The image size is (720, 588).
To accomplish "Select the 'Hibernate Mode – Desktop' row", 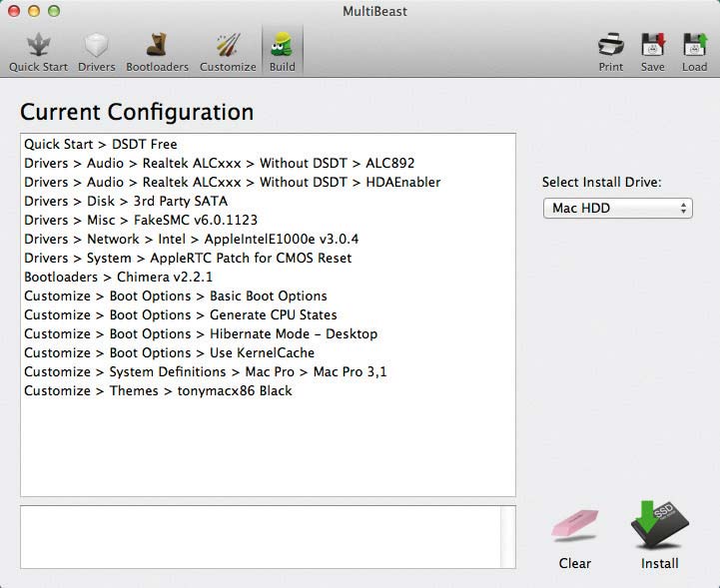I will coord(268,333).
